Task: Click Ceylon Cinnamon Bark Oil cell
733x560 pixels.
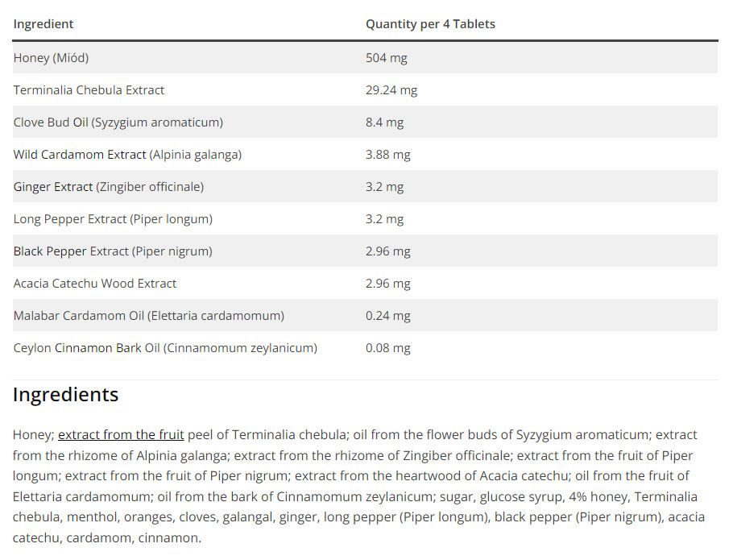Action: pyautogui.click(x=165, y=348)
